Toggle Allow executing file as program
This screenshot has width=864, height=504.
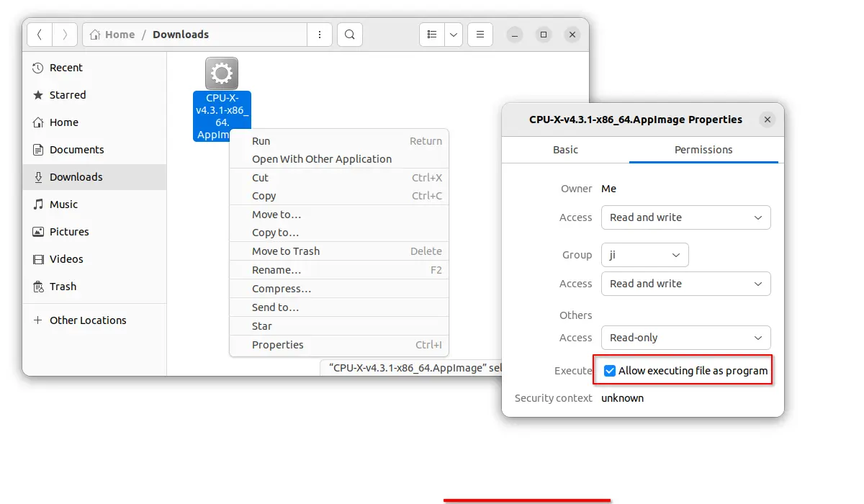(610, 371)
